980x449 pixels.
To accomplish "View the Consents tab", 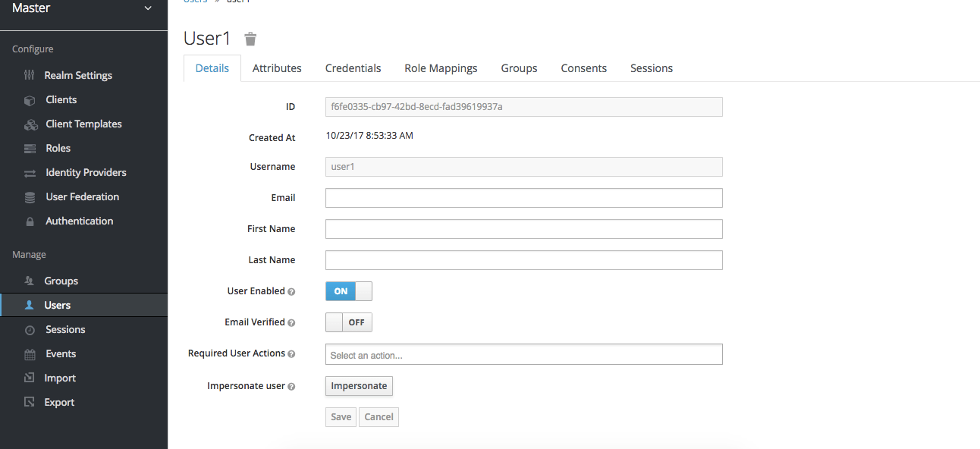I will 584,68.
